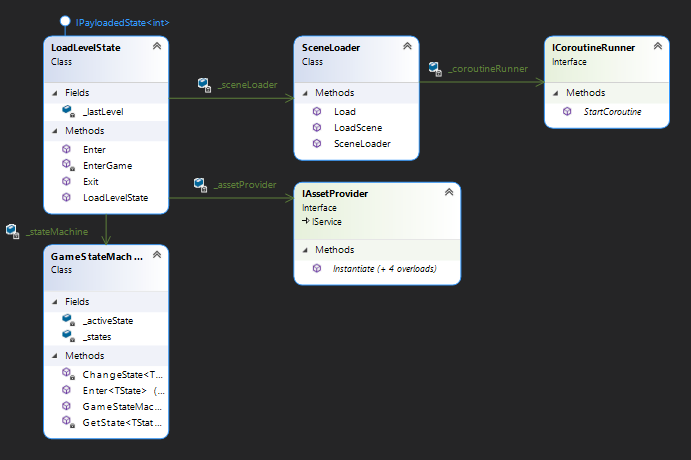Screen dimensions: 691x460
Task: Click the GameStateMachine constructor icon
Action: click(x=66, y=406)
